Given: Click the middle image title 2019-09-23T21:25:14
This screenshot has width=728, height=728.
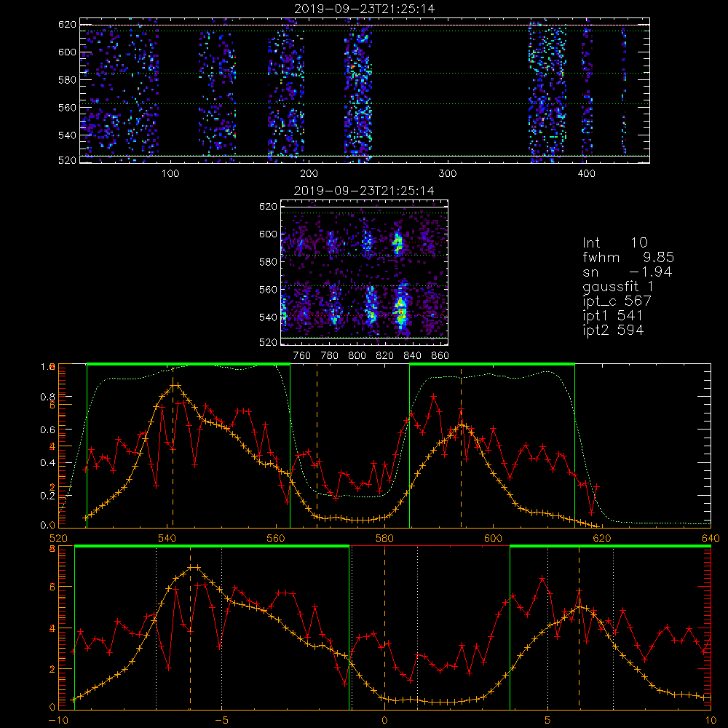Looking at the screenshot, I should point(365,191).
